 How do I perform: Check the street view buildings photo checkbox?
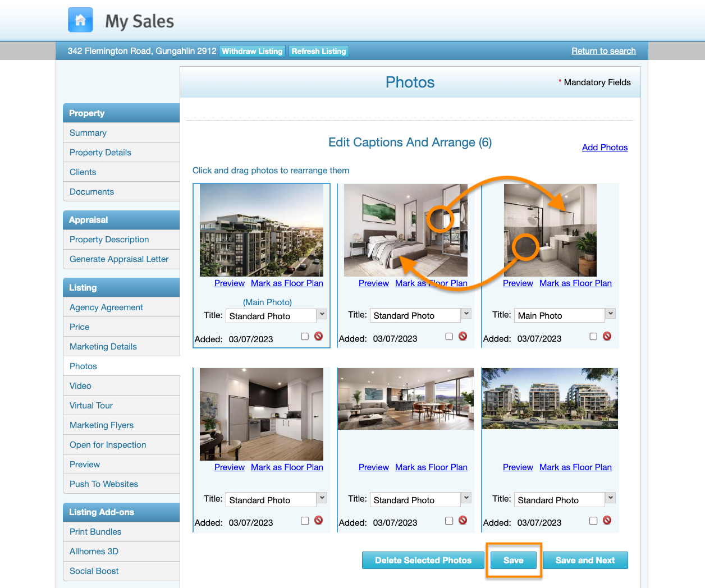click(x=593, y=520)
